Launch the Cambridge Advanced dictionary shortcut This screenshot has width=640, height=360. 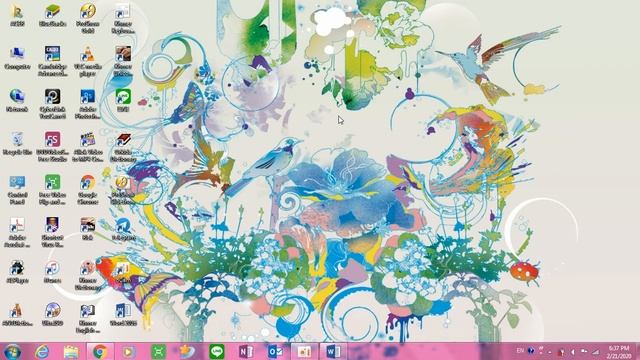point(53,61)
